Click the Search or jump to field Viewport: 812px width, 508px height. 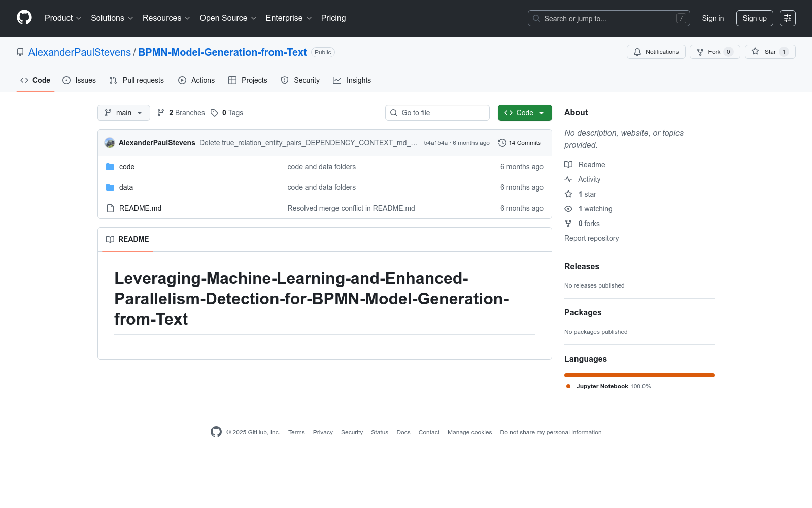[x=609, y=18]
